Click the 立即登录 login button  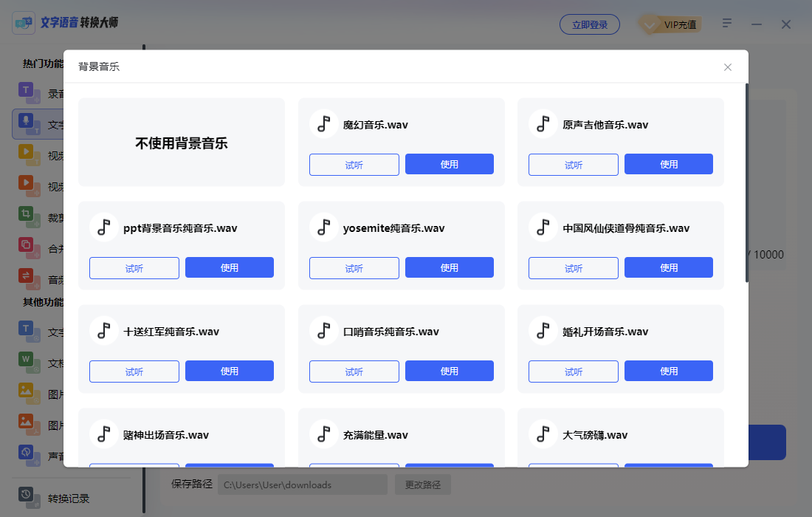(589, 24)
